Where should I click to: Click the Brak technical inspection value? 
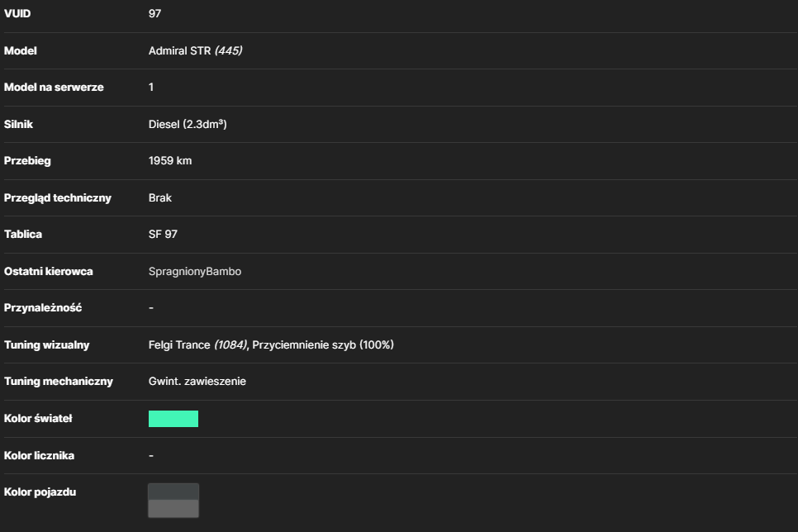click(x=159, y=197)
